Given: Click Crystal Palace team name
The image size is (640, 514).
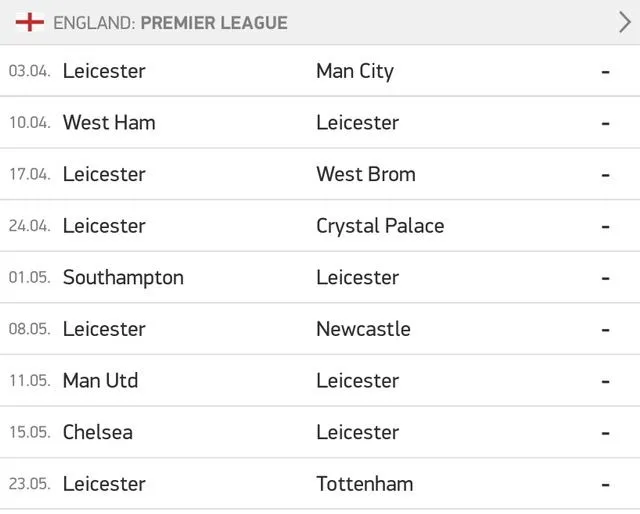Looking at the screenshot, I should click(x=380, y=226).
